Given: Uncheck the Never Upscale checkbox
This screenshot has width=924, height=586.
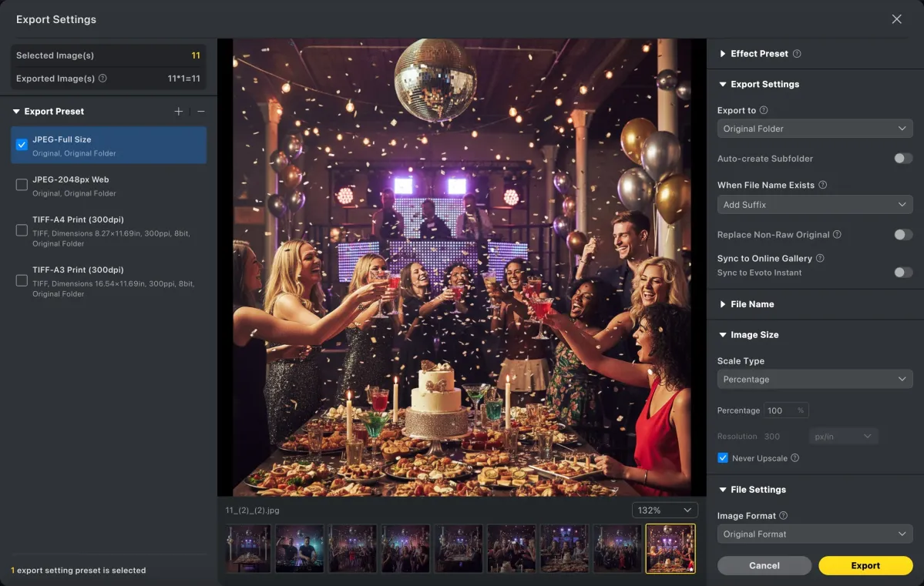Looking at the screenshot, I should coord(723,458).
